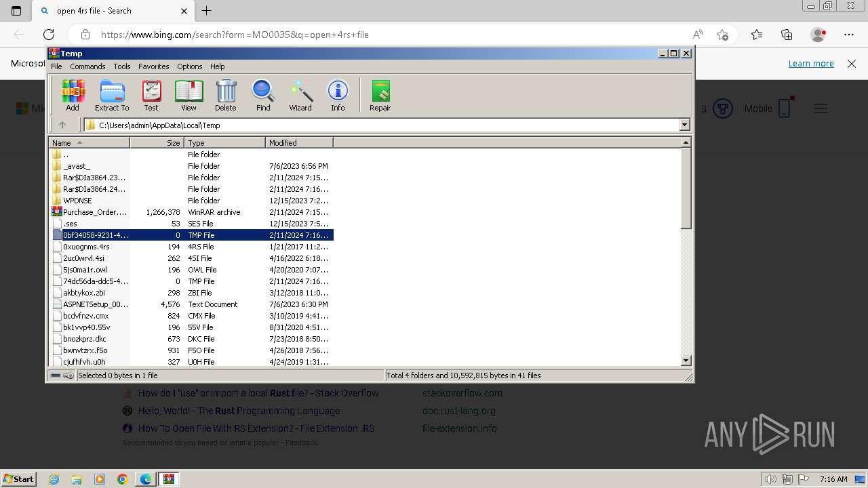Sort by the Name column header
This screenshot has width=868, height=488.
click(89, 143)
